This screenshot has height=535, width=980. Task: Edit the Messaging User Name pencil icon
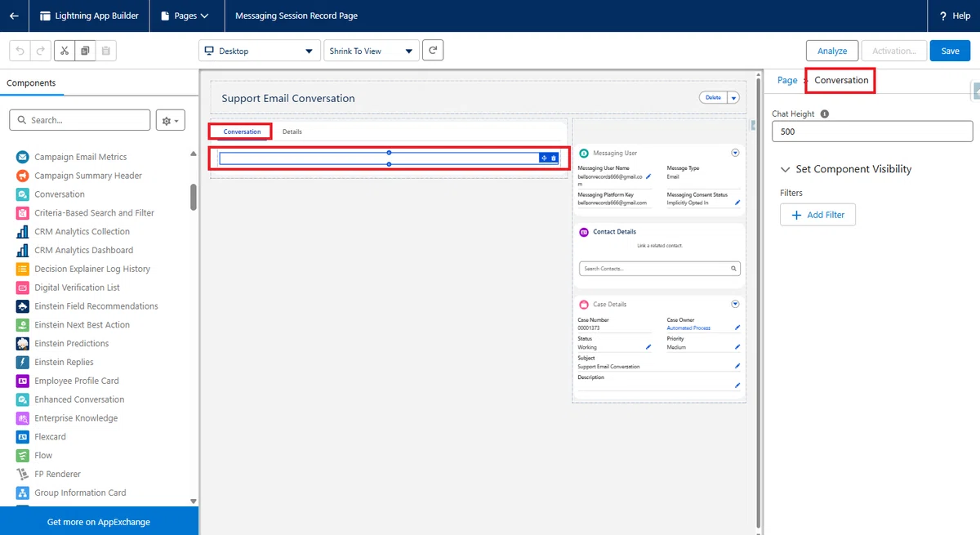click(x=648, y=176)
